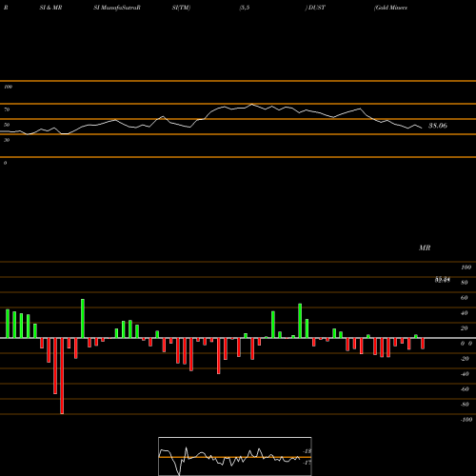Open the mini overview chart thumbnail
Screen dimensions: 476x476
235,456
